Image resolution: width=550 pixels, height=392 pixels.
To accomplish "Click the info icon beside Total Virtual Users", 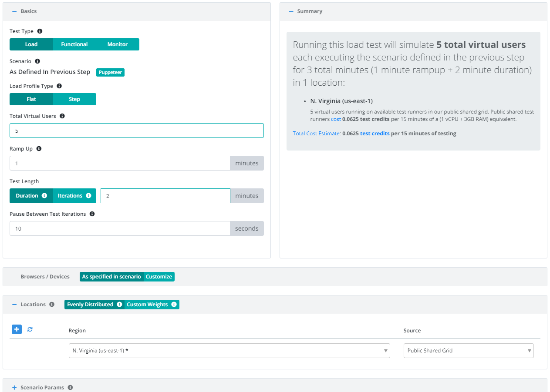I will coord(62,116).
